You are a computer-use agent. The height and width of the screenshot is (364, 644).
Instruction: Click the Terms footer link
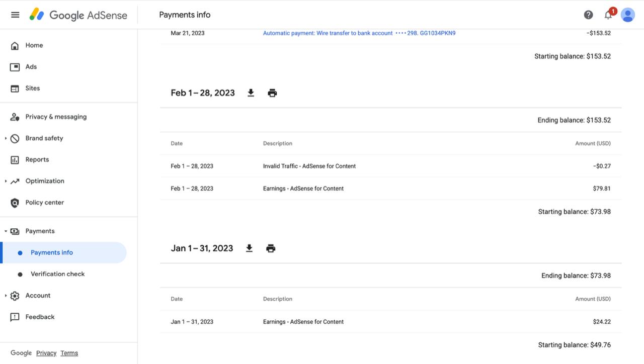69,353
